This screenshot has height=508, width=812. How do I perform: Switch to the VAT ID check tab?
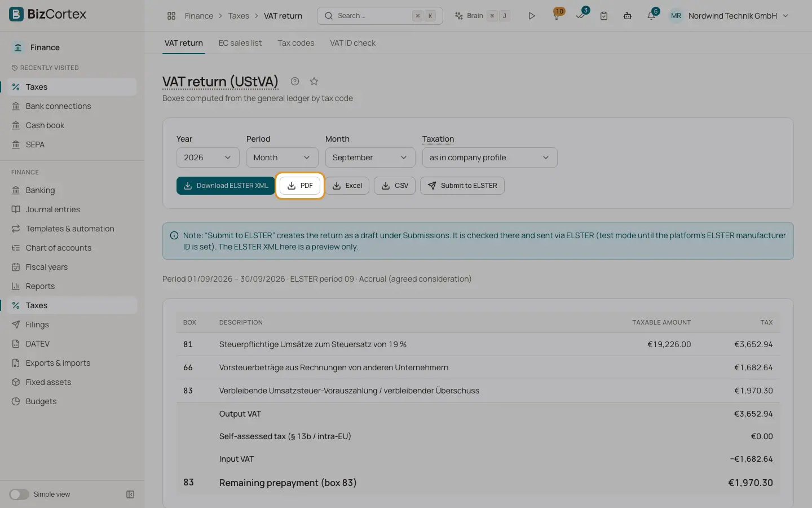(352, 43)
